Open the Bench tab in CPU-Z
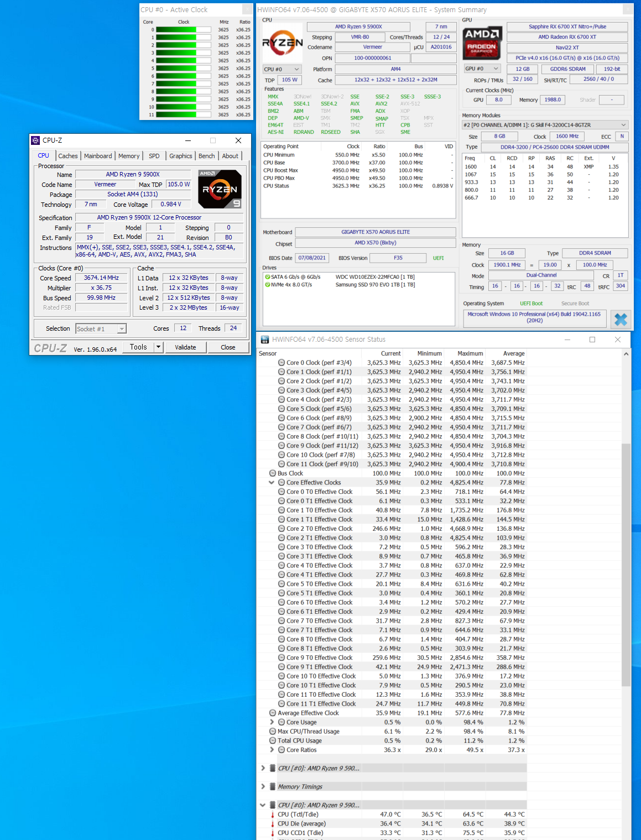641x840 pixels. coord(207,156)
